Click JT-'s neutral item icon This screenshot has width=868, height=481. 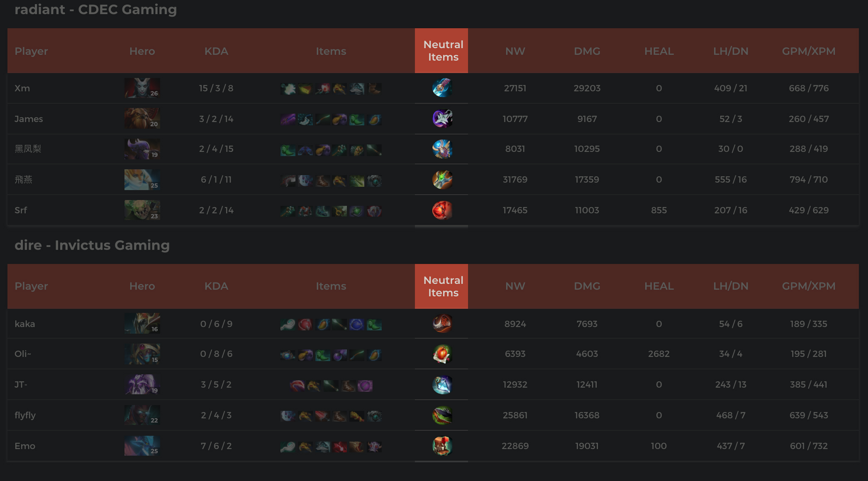[442, 385]
